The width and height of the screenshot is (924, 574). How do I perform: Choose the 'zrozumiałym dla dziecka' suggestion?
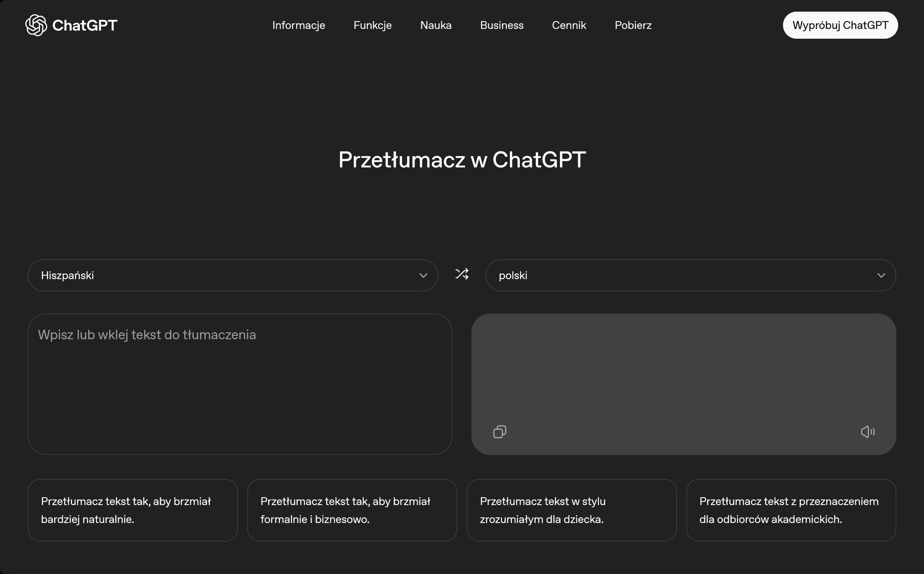point(572,510)
